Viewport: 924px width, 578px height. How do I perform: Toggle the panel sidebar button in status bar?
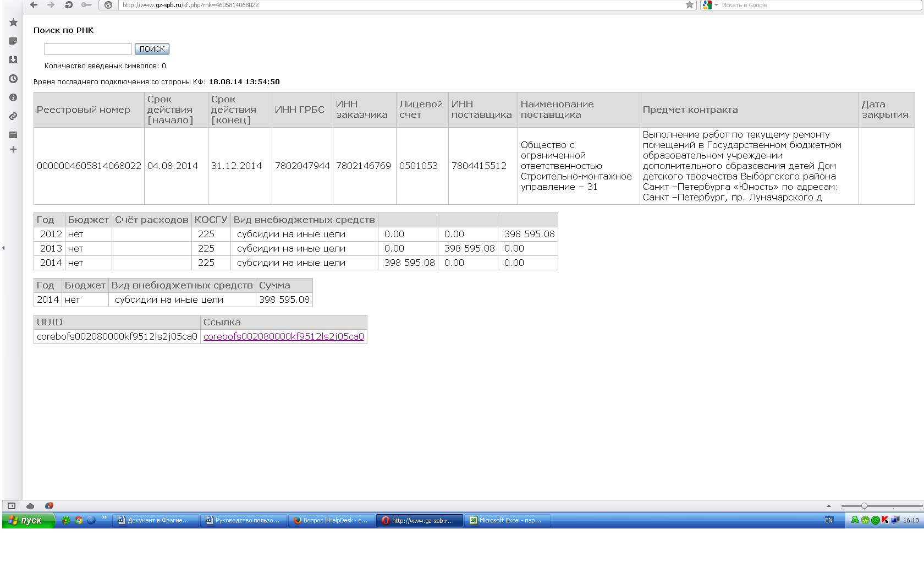pos(11,506)
